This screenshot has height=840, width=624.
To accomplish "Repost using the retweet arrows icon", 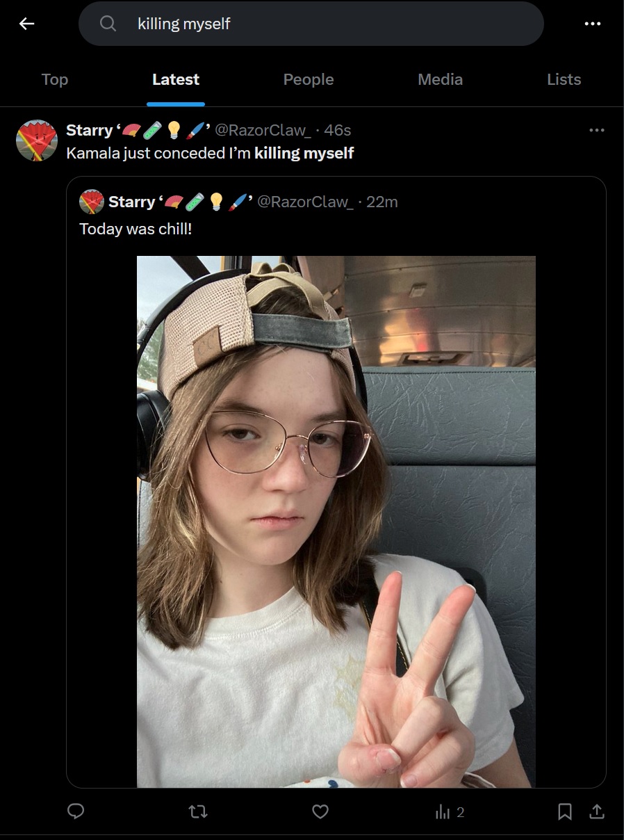I will 198,811.
